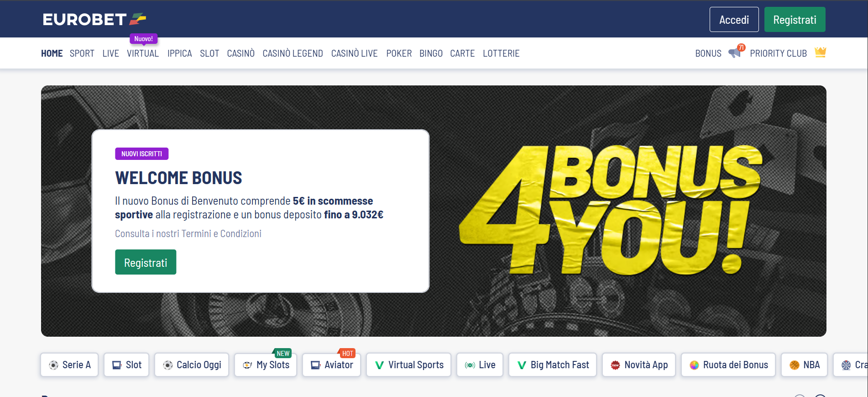Click the Accedi login button
The height and width of the screenshot is (397, 868).
[734, 20]
